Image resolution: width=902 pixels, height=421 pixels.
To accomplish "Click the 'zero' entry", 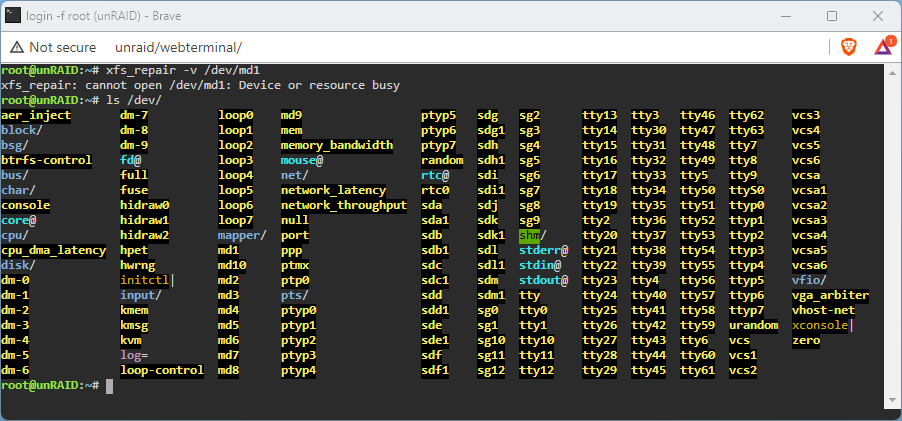I will [806, 340].
